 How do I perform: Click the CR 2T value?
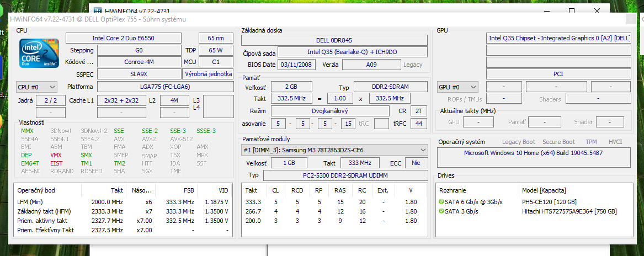pyautogui.click(x=418, y=111)
